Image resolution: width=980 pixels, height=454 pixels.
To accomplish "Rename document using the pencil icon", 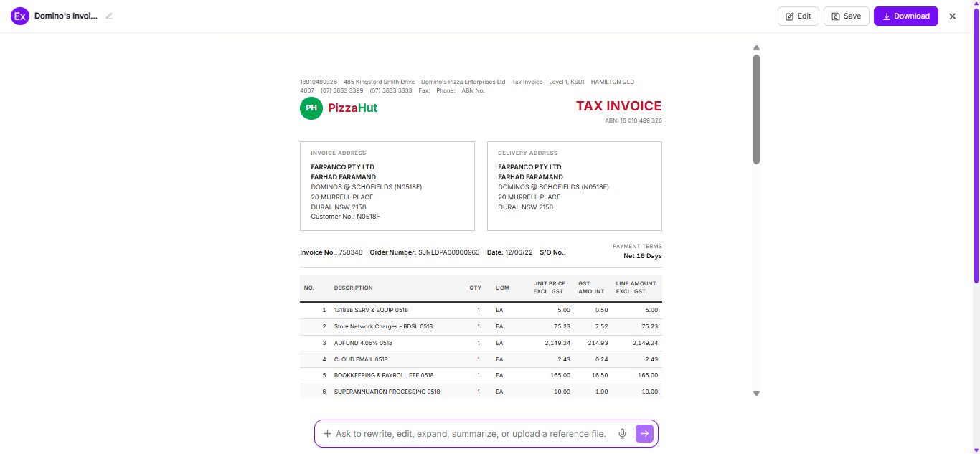I will 109,16.
